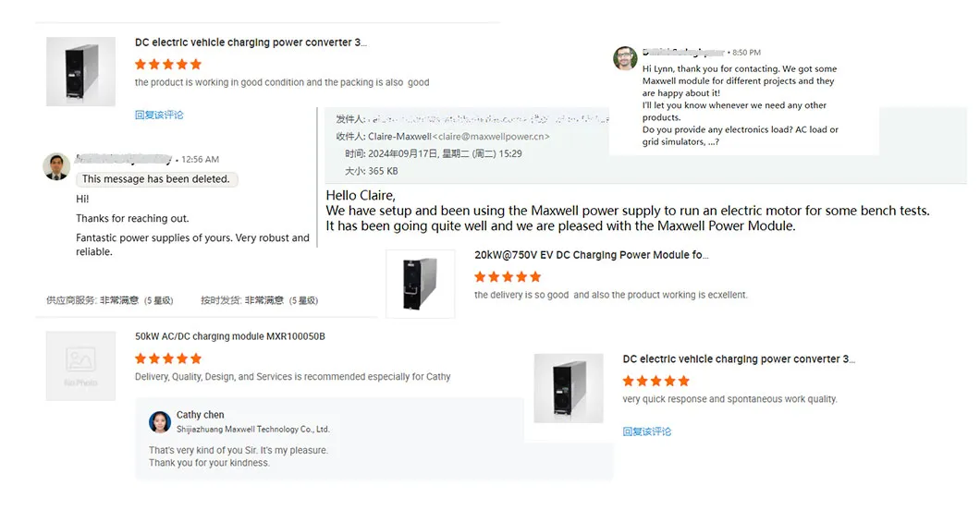
Task: Click reply-to-review link under the 'packing is also good' review
Action: pyautogui.click(x=159, y=115)
